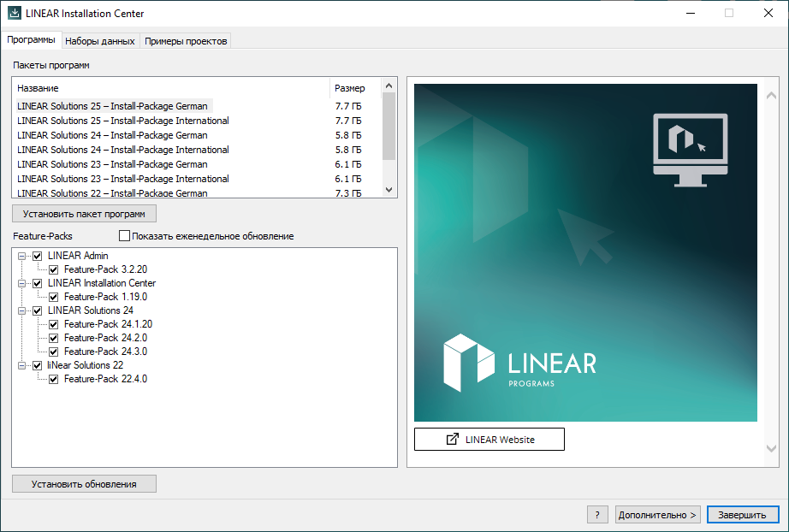This screenshot has width=789, height=532.
Task: Collapse the LINEAR Installation Center tree node
Action: click(21, 283)
